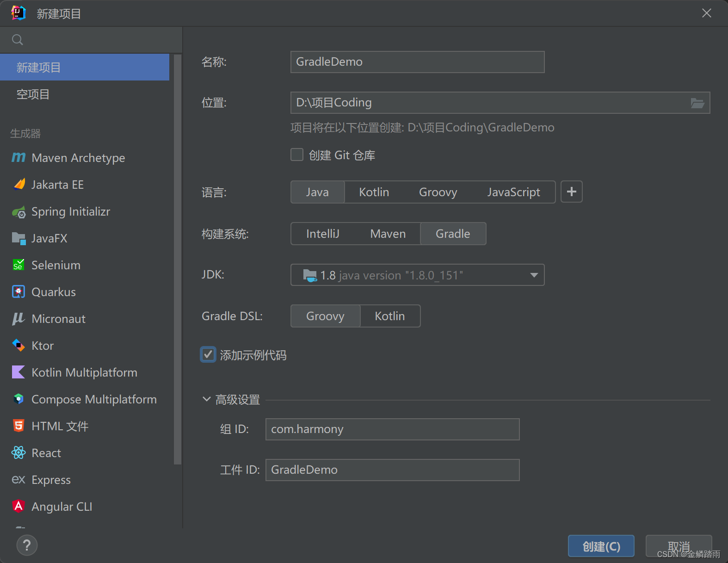Image resolution: width=728 pixels, height=563 pixels.
Task: Select the JavaFX folder icon
Action: [19, 238]
